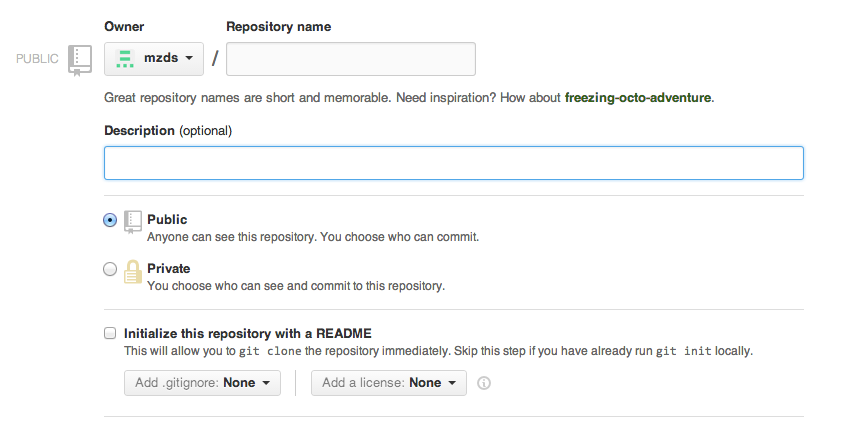
Task: Click the mzds avatar icon in Owner selector
Action: (125, 59)
